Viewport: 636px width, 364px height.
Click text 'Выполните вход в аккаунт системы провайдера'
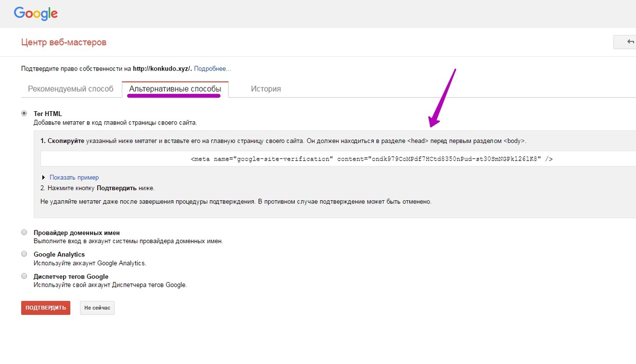[x=128, y=241]
